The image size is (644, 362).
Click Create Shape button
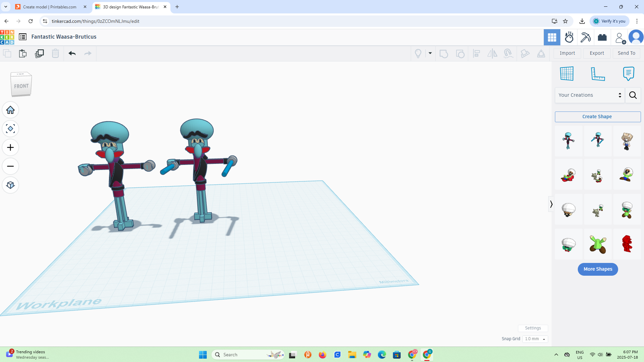pos(598,117)
